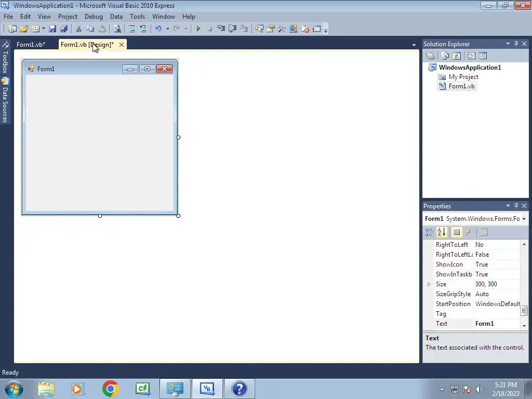This screenshot has height=399, width=532.
Task: Open Error List from the toolbar icon
Action: 305,29
